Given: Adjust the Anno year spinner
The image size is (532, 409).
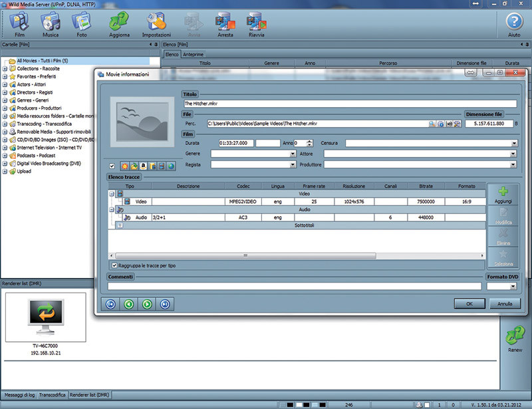Looking at the screenshot, I should [309, 143].
